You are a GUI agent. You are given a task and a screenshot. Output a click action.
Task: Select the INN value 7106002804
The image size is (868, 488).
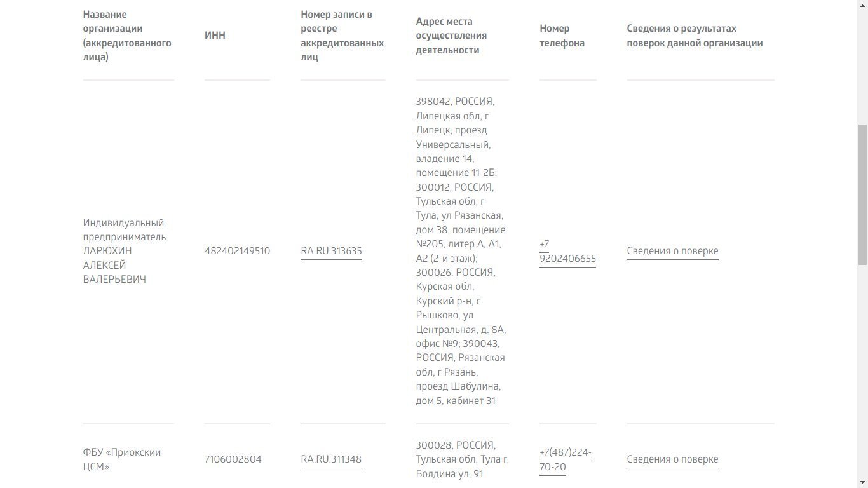[x=233, y=459]
